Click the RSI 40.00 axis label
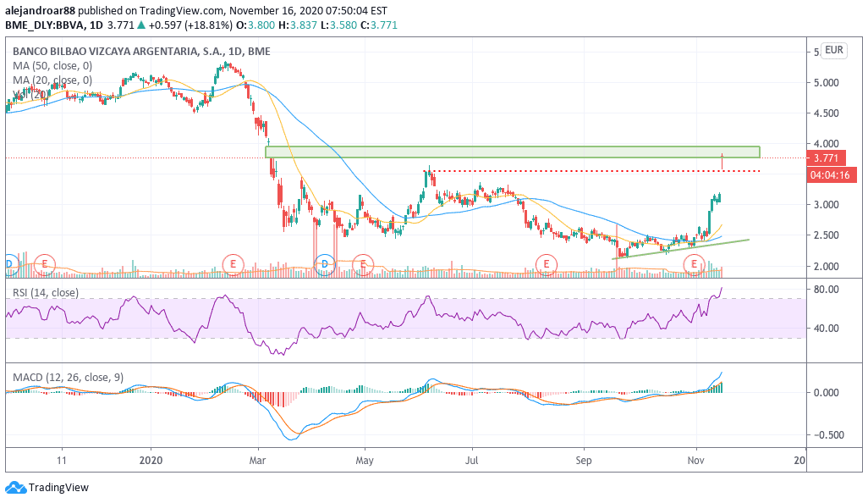The width and height of the screenshot is (868, 503). pyautogui.click(x=827, y=328)
